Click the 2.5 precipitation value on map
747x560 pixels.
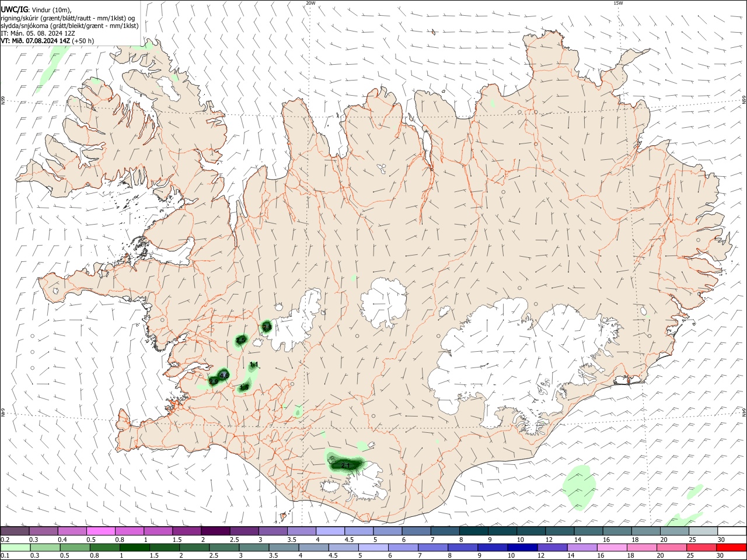pyautogui.click(x=240, y=339)
